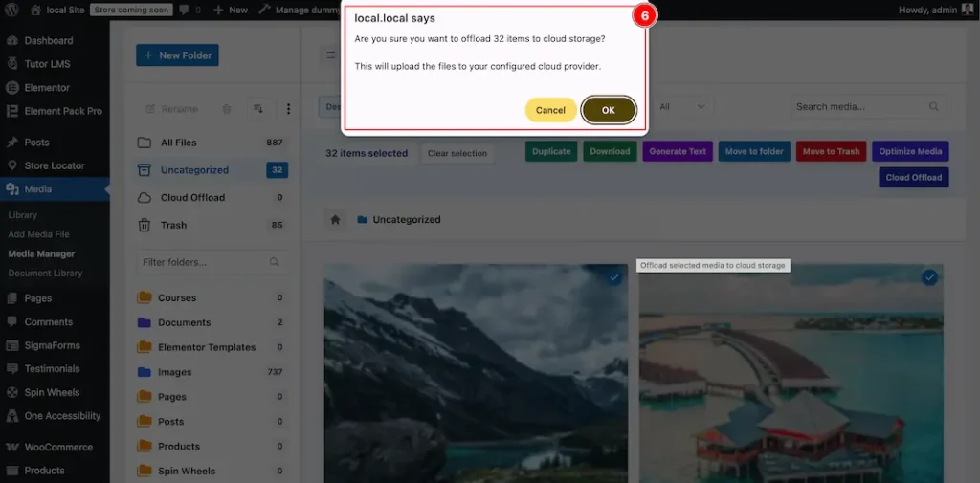Click the Download bulk action
Viewport: 980px width, 483px height.
tap(610, 151)
